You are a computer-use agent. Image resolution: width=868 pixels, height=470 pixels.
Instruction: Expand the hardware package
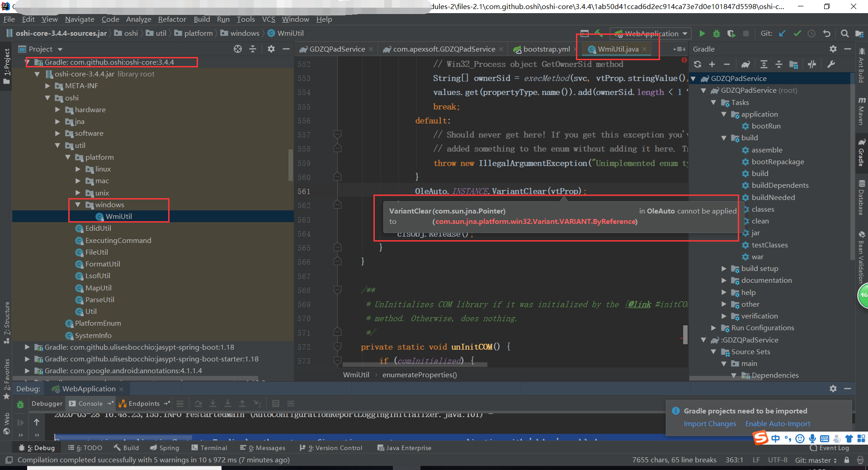pos(57,109)
